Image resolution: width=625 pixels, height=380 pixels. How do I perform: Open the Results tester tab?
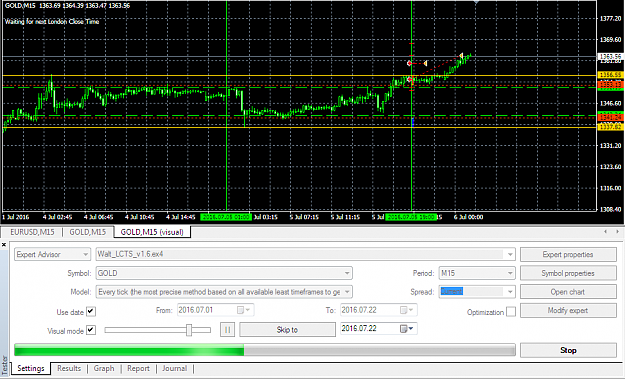69,368
